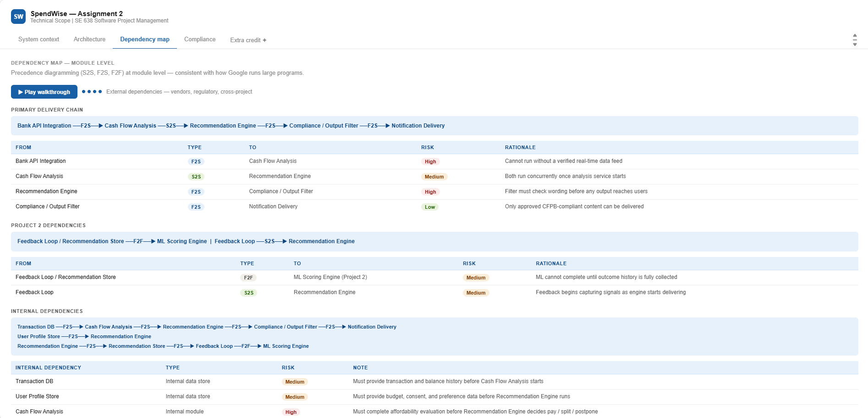Switch to the Architecture tab
868x418 pixels.
coord(89,39)
